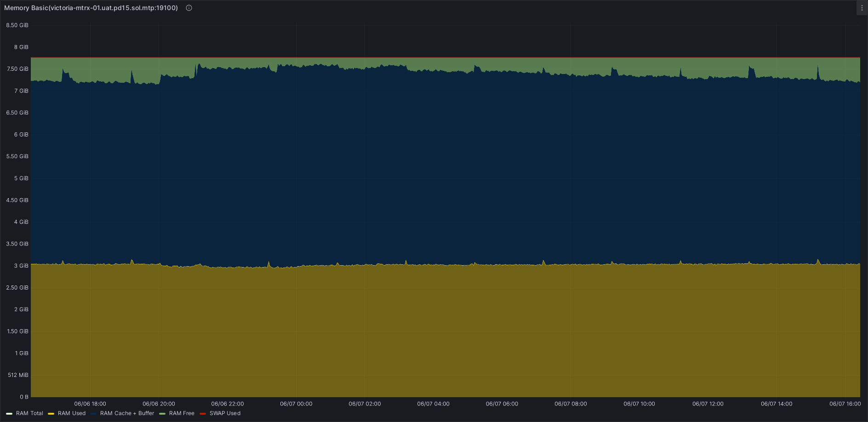868x422 pixels.
Task: Click the 8 GiB y-axis label
Action: [21, 47]
